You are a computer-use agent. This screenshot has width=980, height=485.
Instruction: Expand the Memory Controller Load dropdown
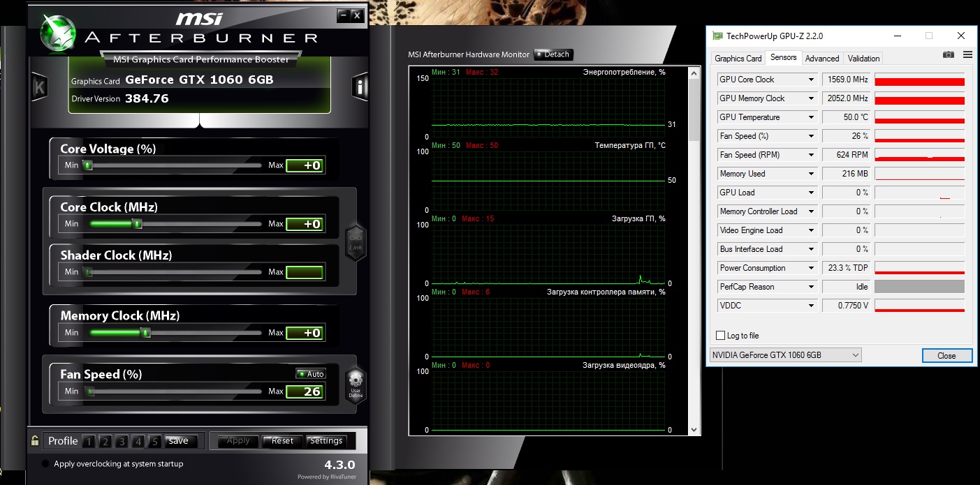(x=811, y=211)
